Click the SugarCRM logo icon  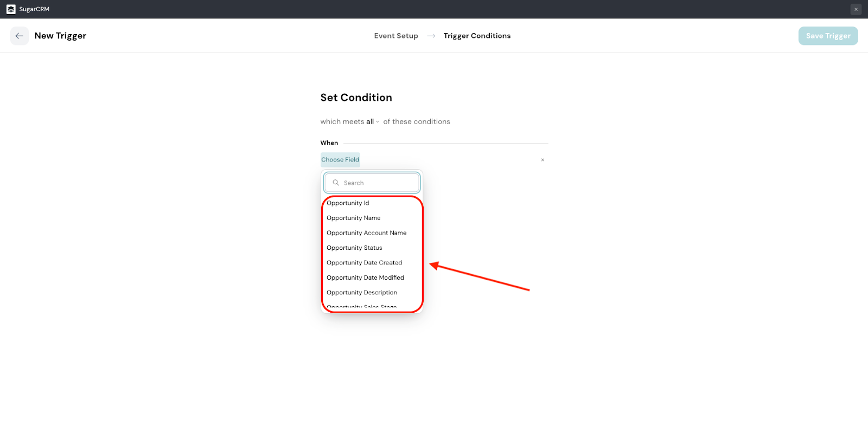pos(11,9)
